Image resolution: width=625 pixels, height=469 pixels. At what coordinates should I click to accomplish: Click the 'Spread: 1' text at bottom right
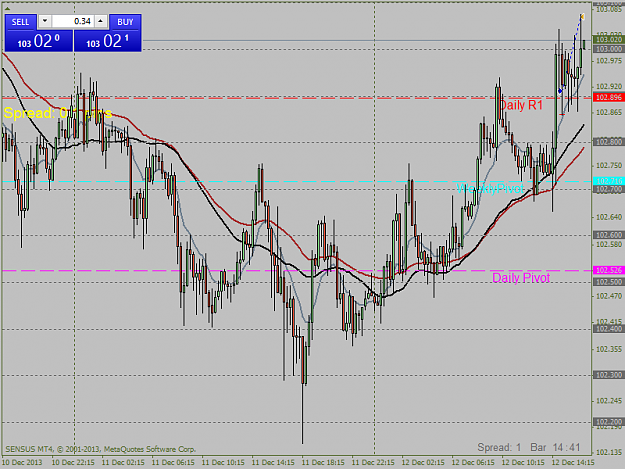499,447
